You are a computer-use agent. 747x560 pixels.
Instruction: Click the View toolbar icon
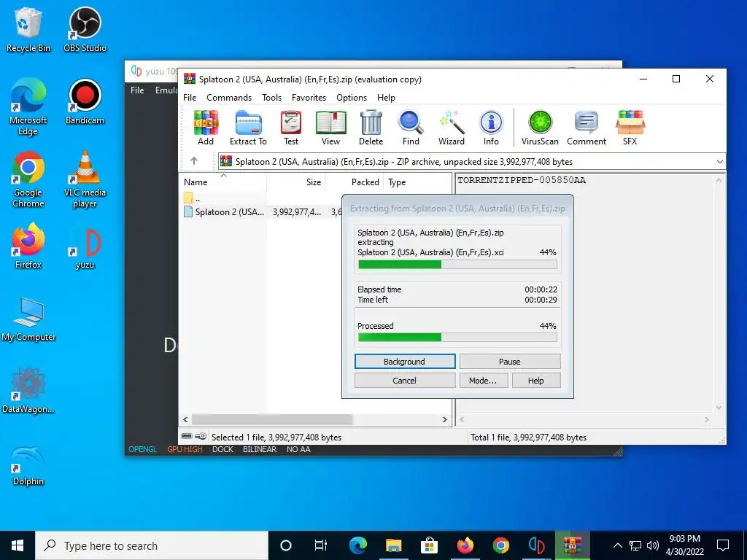click(x=330, y=127)
